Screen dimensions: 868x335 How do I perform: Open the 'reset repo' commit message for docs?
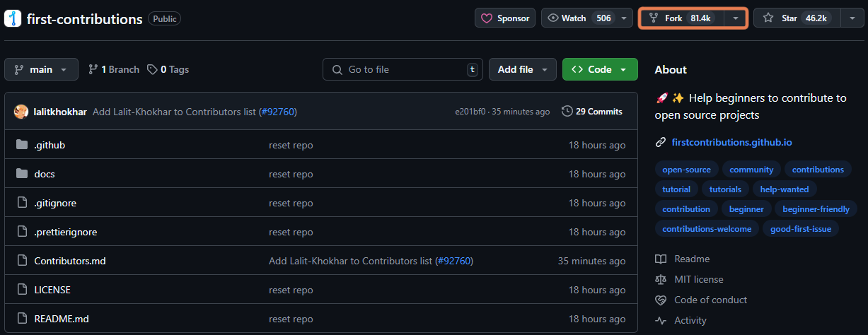pyautogui.click(x=291, y=174)
